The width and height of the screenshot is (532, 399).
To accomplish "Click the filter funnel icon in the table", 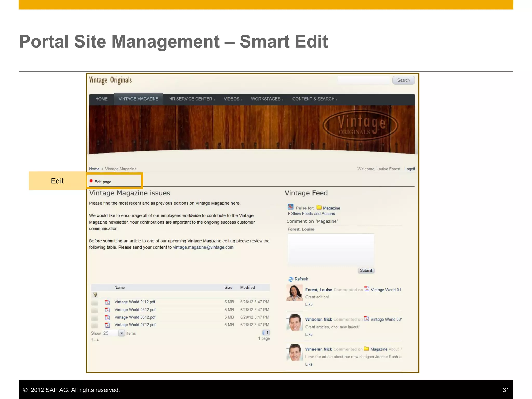I will [x=95, y=295].
